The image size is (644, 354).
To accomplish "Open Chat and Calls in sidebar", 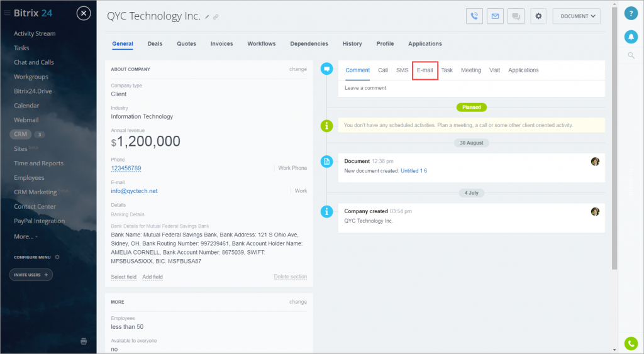I will click(34, 62).
